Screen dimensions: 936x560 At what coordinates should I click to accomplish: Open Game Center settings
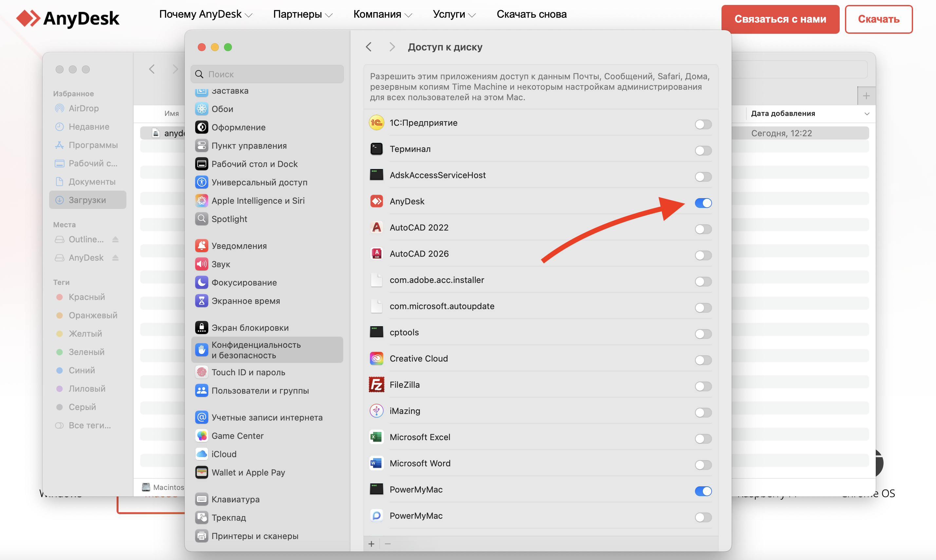[267, 436]
